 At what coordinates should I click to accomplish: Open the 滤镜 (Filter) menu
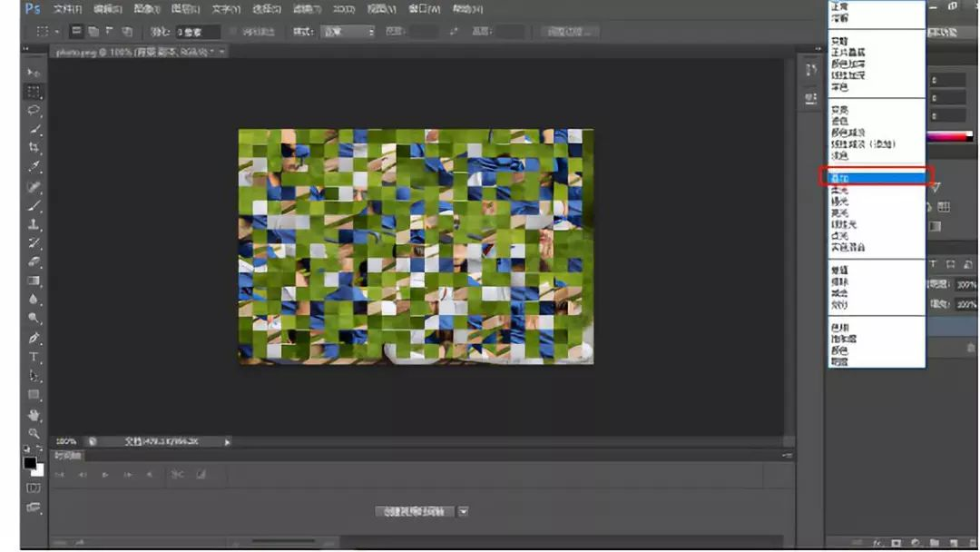tap(307, 9)
